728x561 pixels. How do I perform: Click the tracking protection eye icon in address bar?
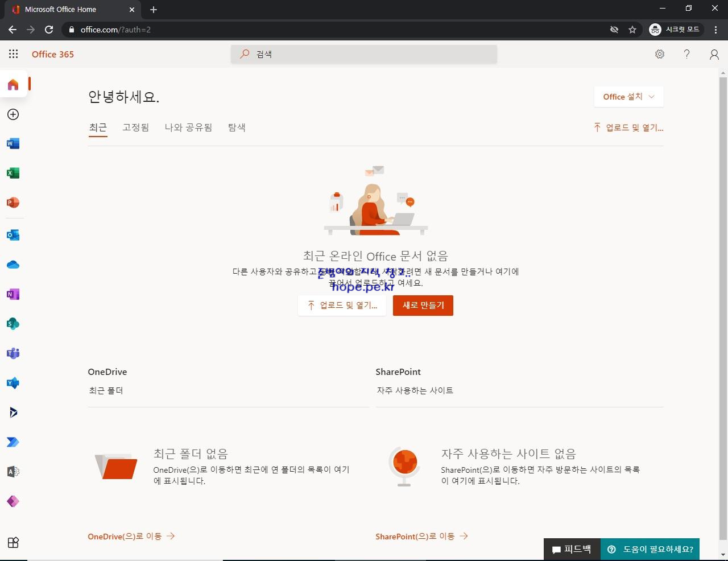(614, 30)
